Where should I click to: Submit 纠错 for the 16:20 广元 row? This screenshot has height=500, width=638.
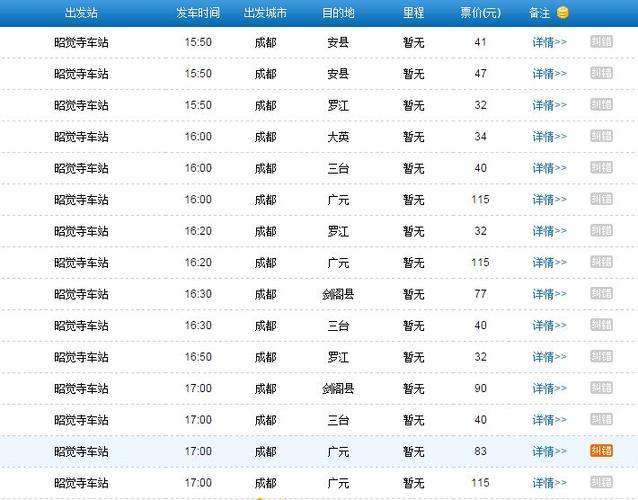601,262
